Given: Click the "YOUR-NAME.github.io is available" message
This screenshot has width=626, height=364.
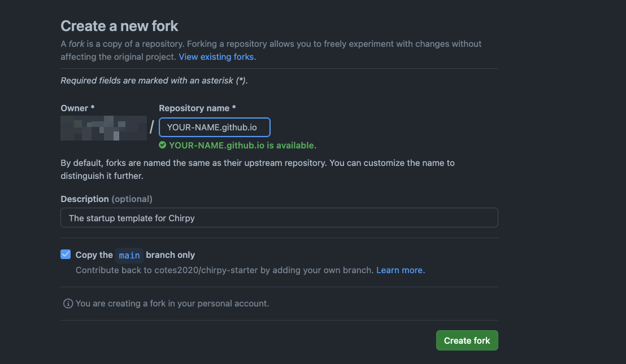Looking at the screenshot, I should 242,145.
